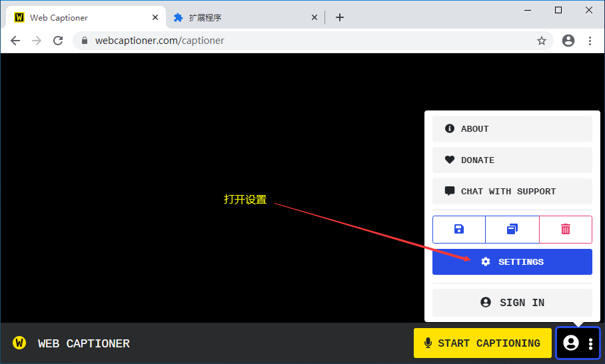The image size is (605, 364).
Task: Open a new browser tab
Action: pyautogui.click(x=340, y=18)
